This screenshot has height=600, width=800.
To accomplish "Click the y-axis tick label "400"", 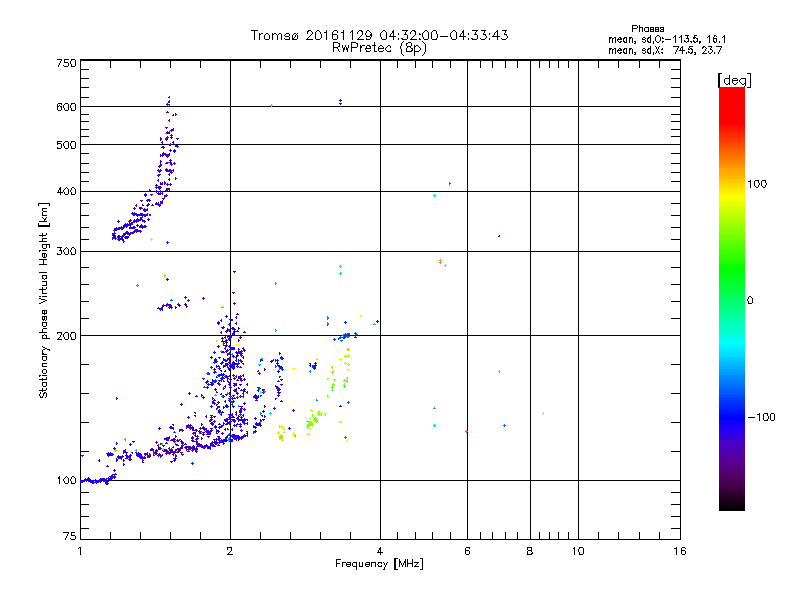I will point(67,191).
